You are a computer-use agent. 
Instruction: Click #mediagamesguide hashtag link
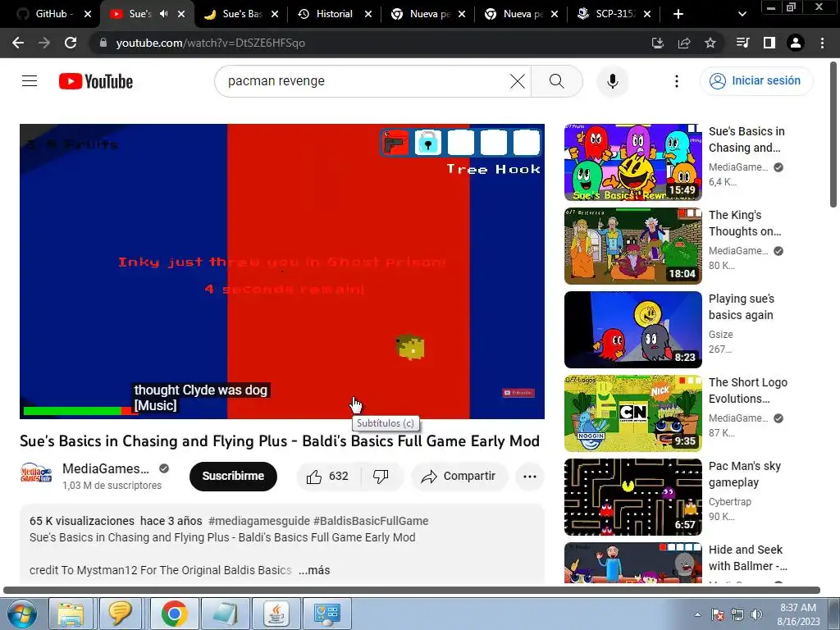[x=258, y=521]
